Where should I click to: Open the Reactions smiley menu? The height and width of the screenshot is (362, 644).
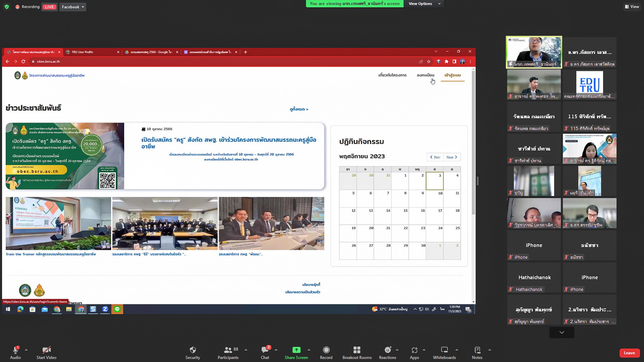click(388, 350)
